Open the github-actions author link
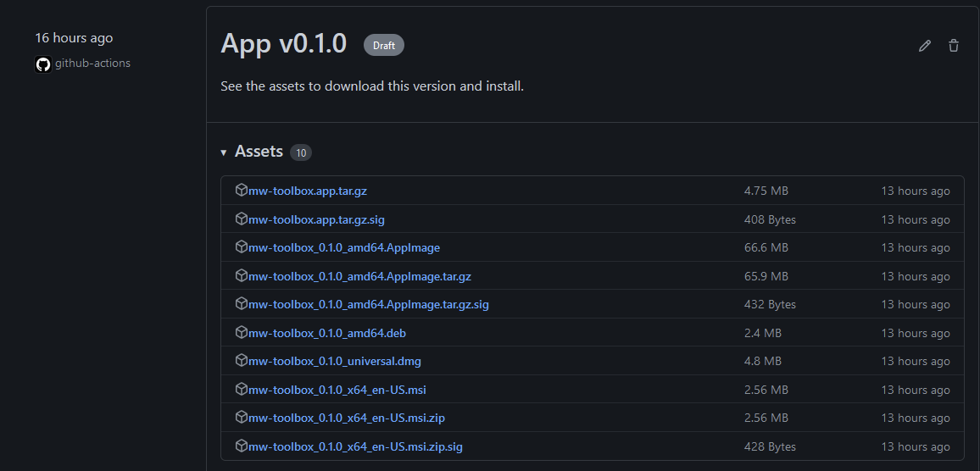 coord(92,63)
